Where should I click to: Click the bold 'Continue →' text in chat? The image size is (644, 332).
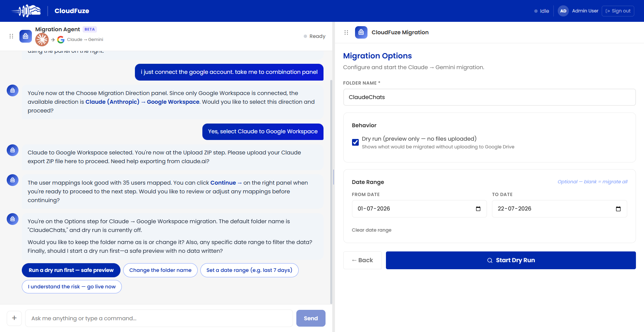click(x=226, y=183)
